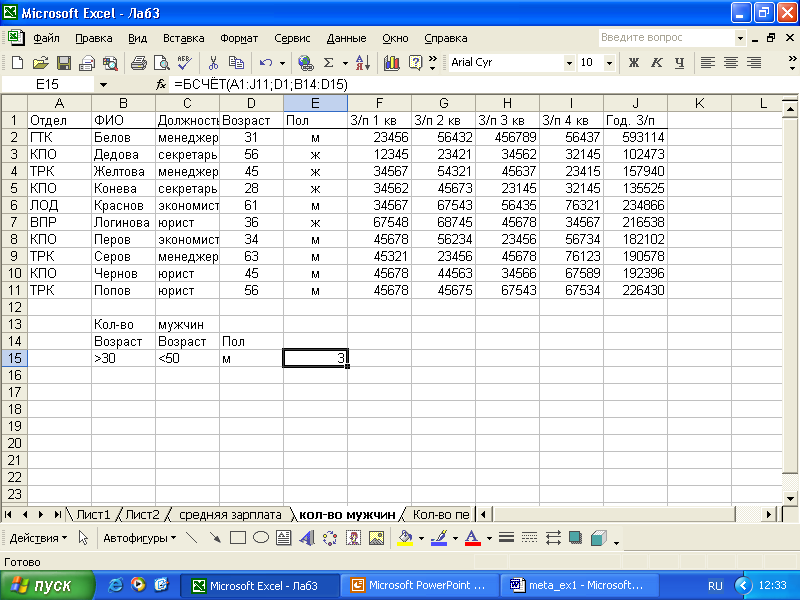This screenshot has height=600, width=800.
Task: Click the Cut scissors icon
Action: [213, 63]
